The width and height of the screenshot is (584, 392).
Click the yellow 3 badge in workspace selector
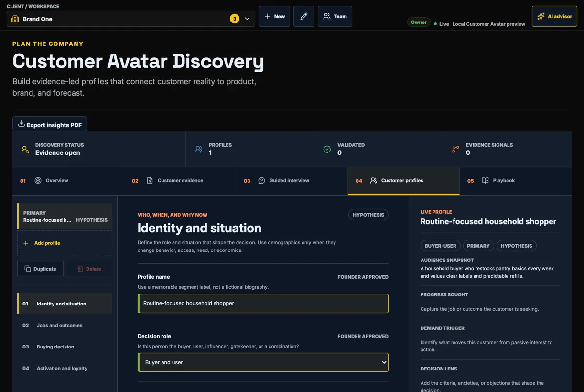235,19
